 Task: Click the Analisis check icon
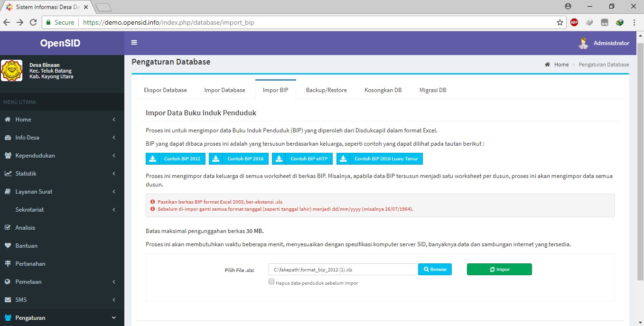click(x=8, y=228)
